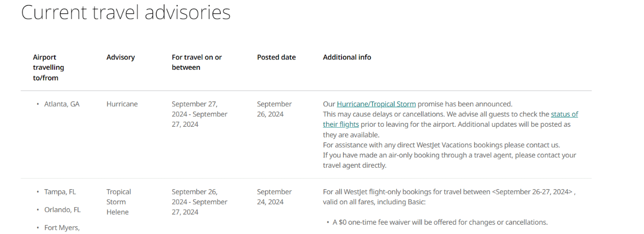Click the "Airport travelling to/from" column header
644x234 pixels.
49,67
